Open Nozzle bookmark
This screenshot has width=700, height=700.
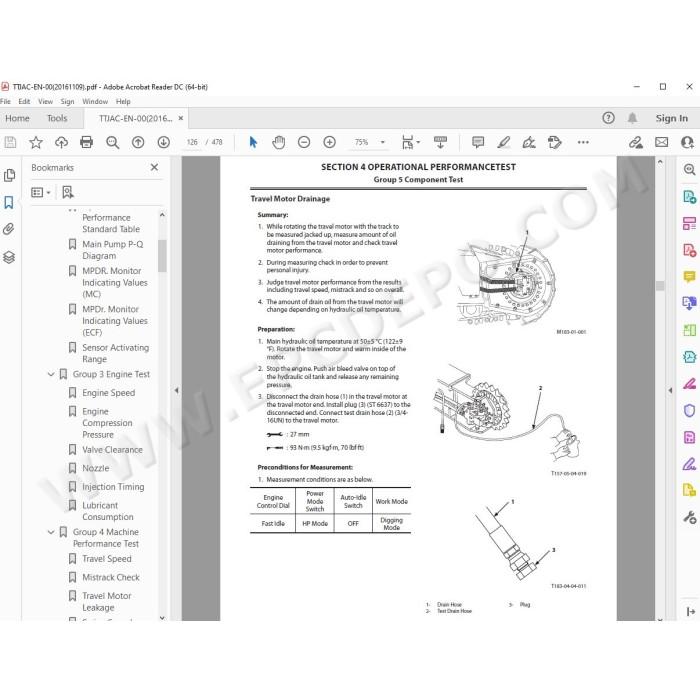point(96,468)
